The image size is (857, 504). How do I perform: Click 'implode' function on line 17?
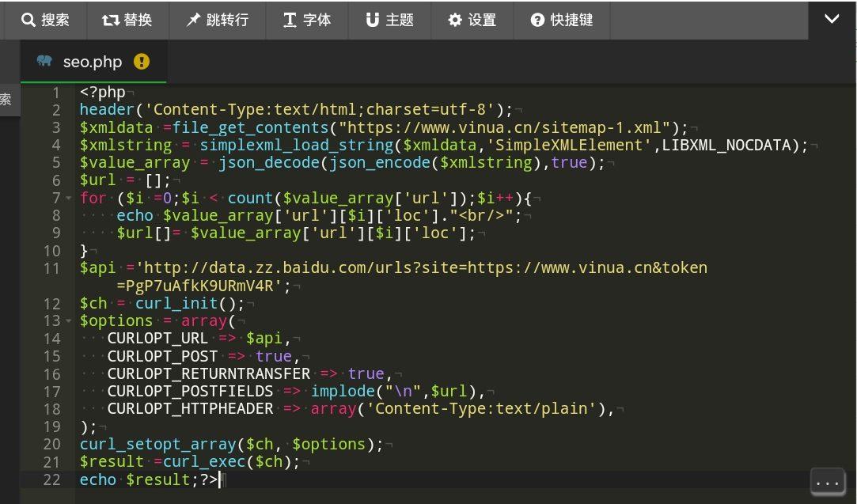[343, 391]
